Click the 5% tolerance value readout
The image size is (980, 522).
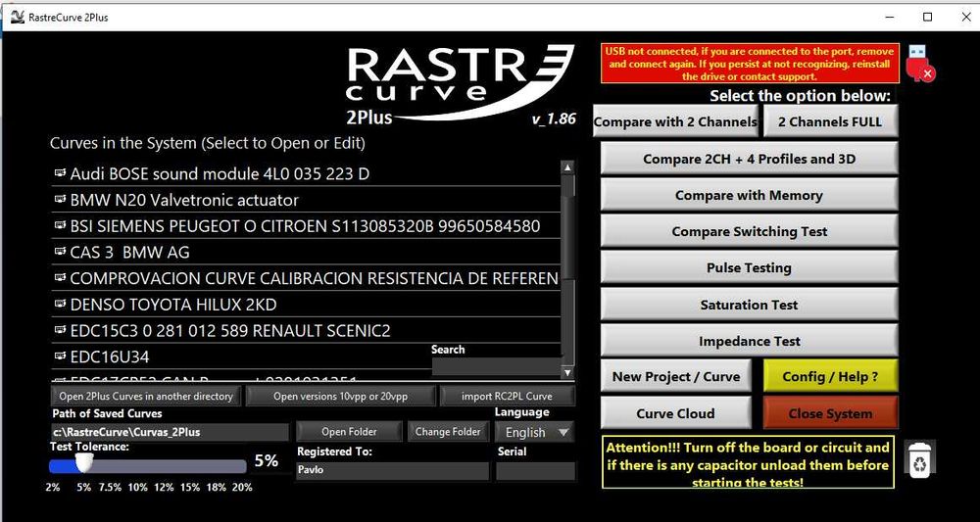pyautogui.click(x=267, y=461)
